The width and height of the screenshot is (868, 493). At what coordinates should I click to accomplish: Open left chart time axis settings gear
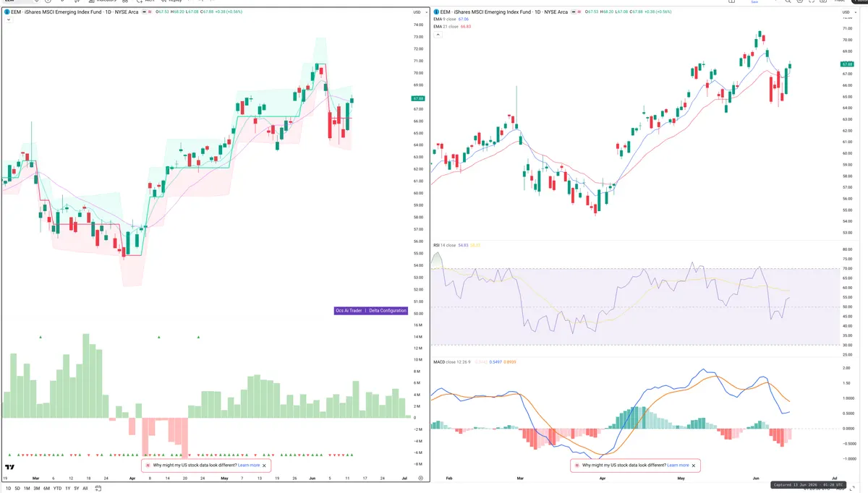click(x=420, y=478)
